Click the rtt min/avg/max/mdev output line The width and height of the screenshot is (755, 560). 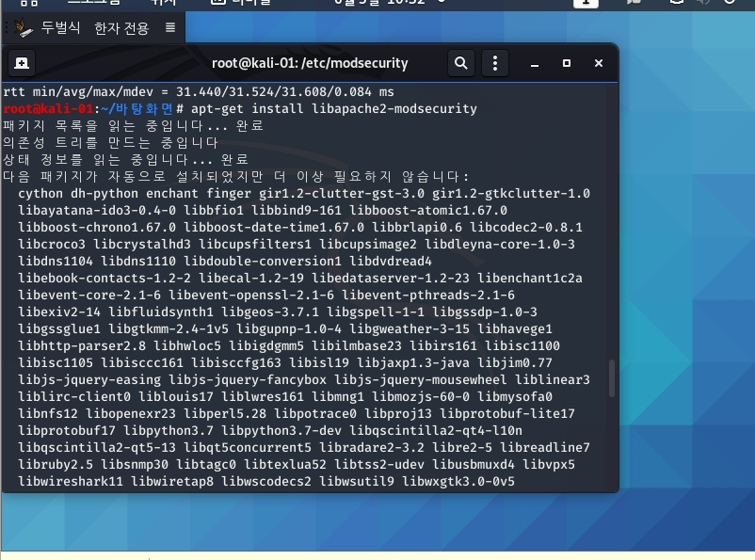[199, 91]
